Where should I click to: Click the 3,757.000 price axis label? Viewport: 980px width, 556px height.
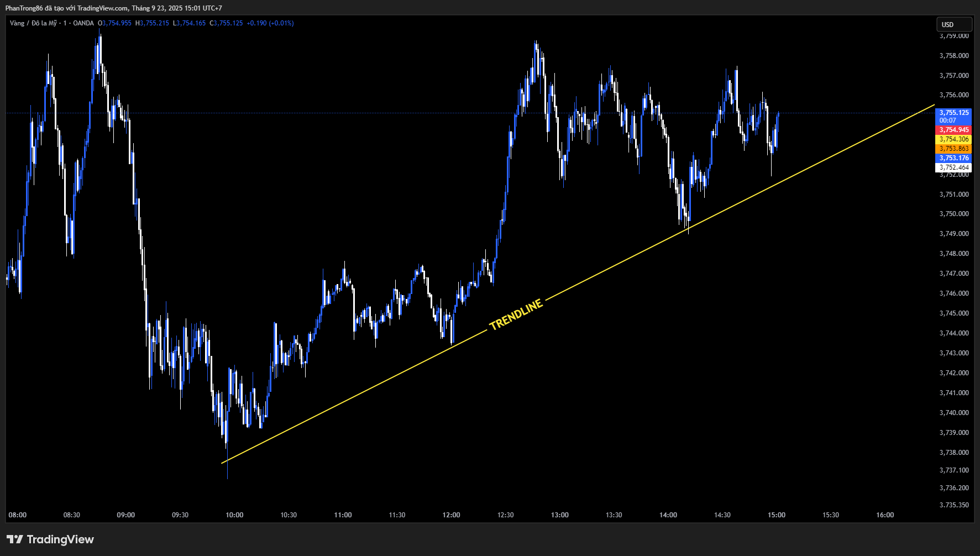954,76
